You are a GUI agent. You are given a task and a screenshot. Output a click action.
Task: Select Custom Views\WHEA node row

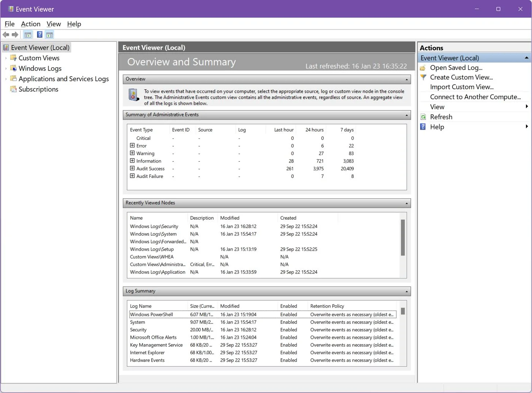click(263, 257)
